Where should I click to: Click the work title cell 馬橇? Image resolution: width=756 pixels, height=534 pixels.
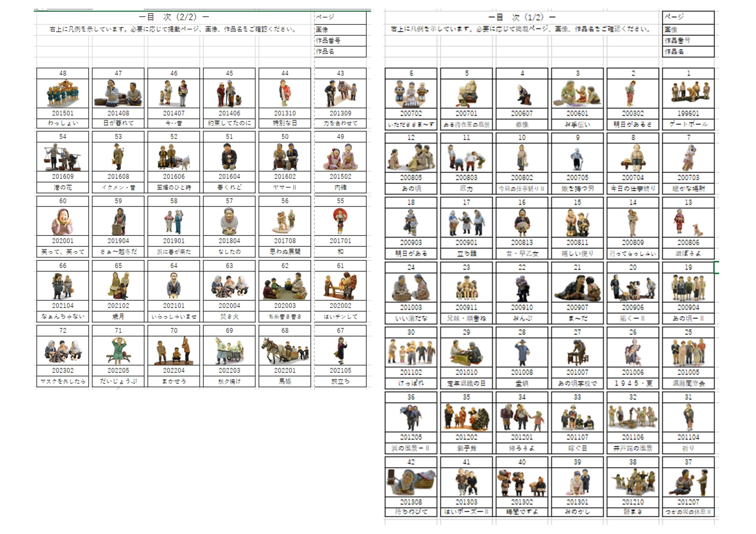285,381
